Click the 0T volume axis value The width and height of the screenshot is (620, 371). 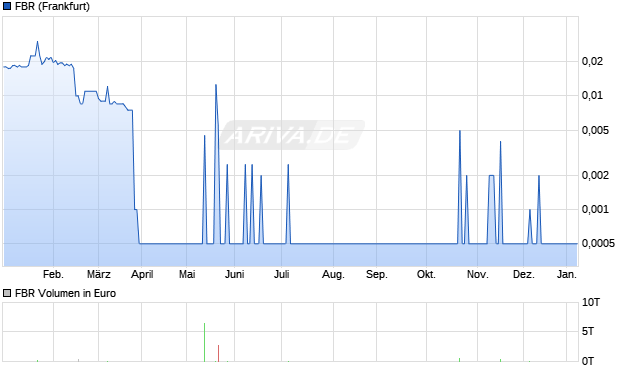588,361
